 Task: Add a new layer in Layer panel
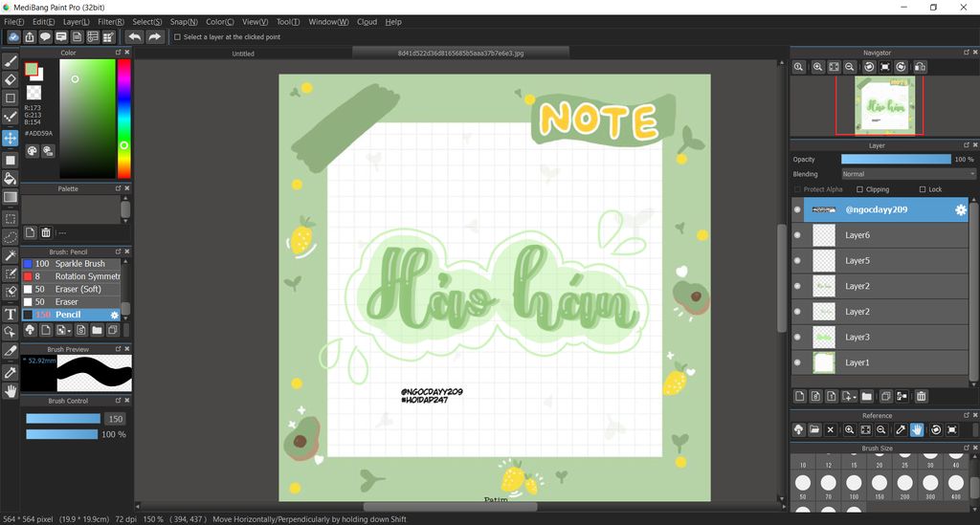click(x=800, y=396)
